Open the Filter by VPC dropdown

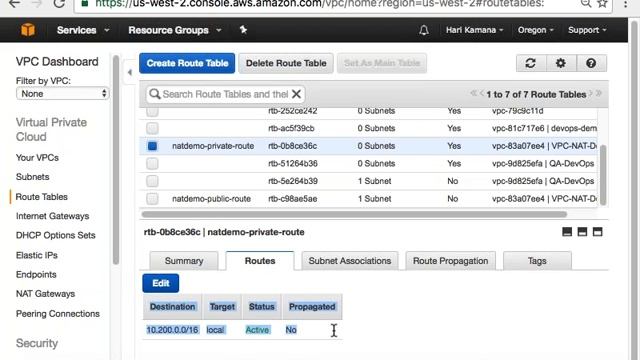pyautogui.click(x=62, y=93)
